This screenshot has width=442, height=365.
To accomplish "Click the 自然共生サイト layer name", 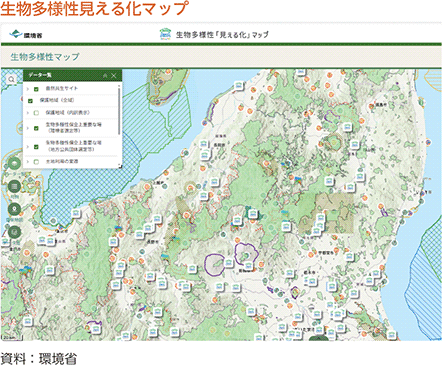I will point(62,89).
